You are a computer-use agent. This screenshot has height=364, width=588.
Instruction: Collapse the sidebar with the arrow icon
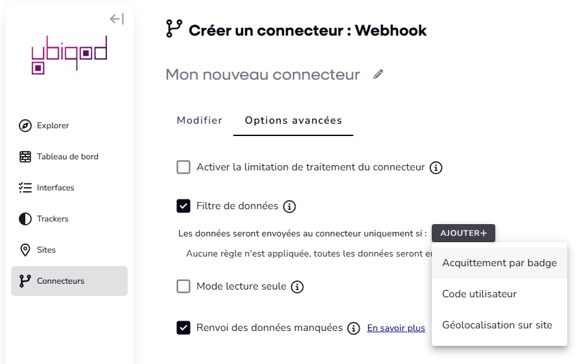click(x=117, y=19)
